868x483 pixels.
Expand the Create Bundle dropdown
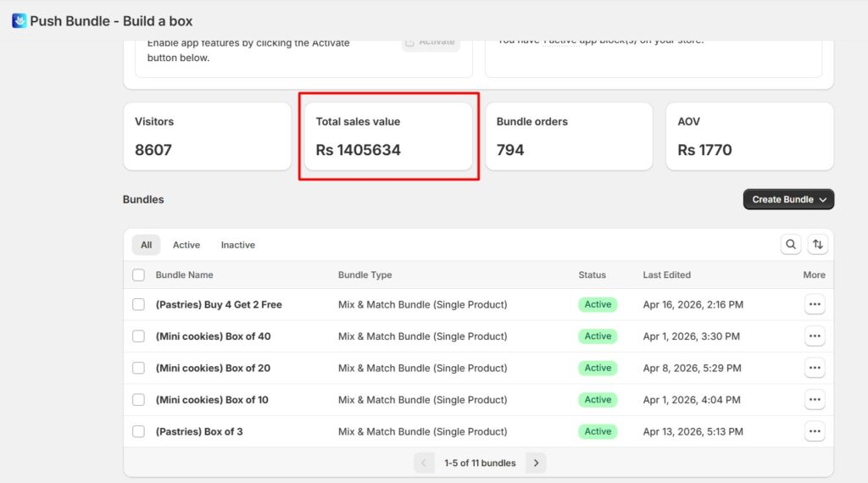788,199
